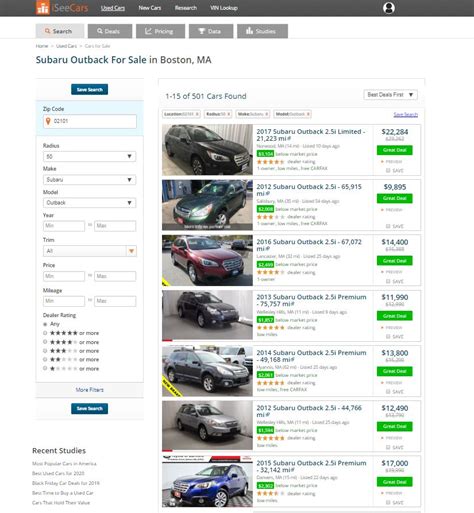Click the iSeeCars logo icon
Viewport: 474px width, 513px height.
(x=43, y=8)
